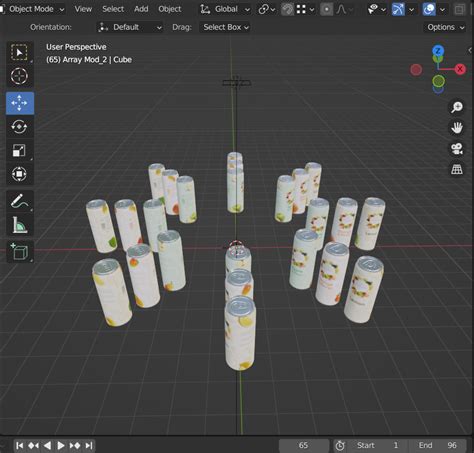Choose the Scale tool
This screenshot has width=474, height=453.
click(20, 150)
